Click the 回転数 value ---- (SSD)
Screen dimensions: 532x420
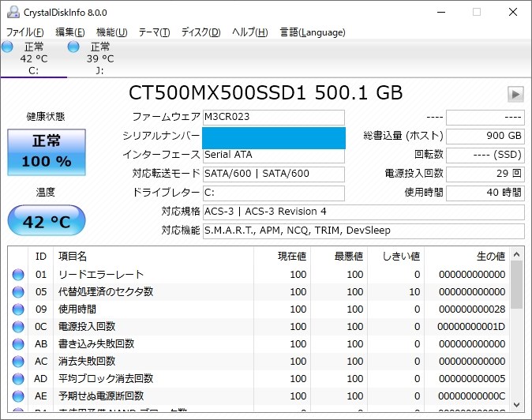click(x=485, y=155)
